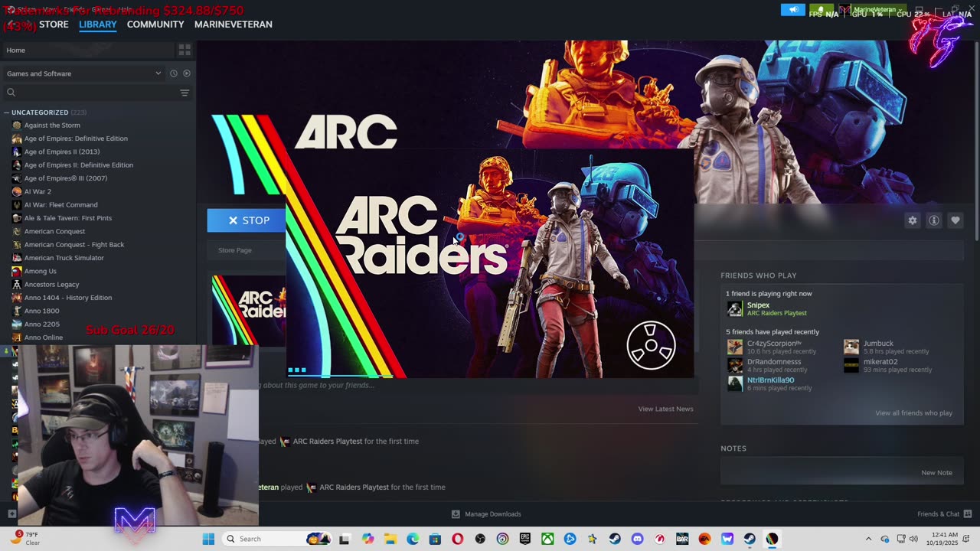This screenshot has width=980, height=551.
Task: Launch Microsoft Edge from taskbar
Action: tap(413, 539)
